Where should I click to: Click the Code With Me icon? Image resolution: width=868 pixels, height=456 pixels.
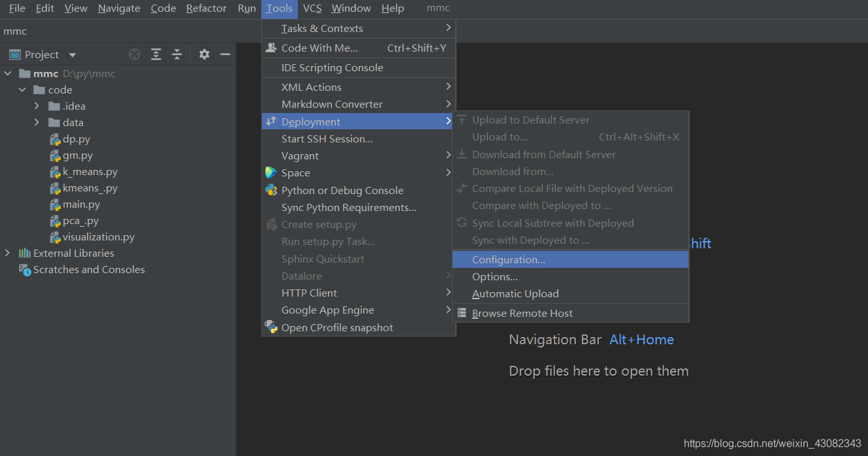[271, 48]
